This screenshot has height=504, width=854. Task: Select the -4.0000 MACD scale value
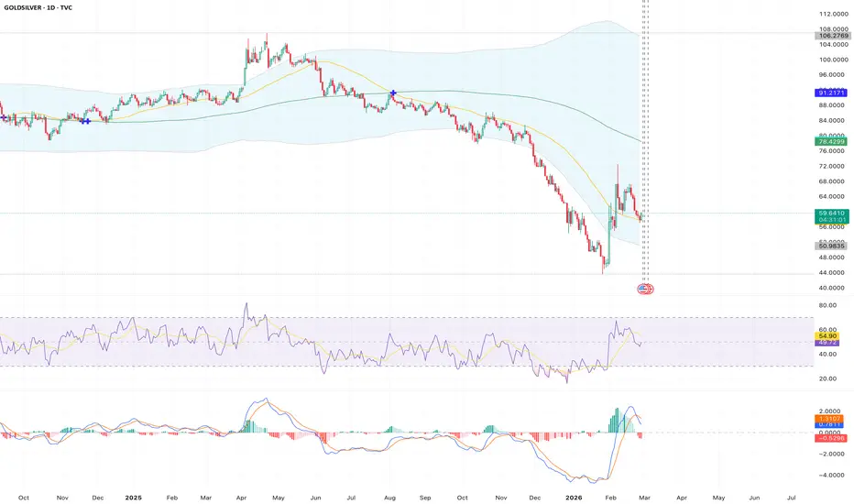832,475
